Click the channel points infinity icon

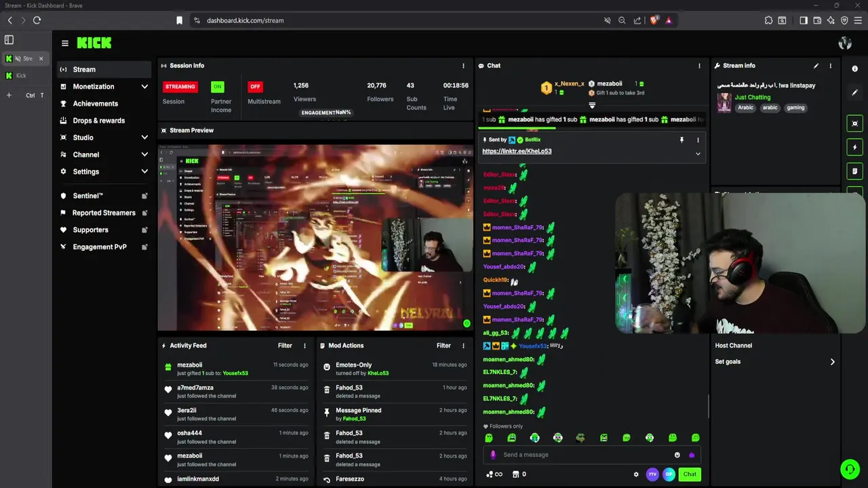pyautogui.click(x=494, y=474)
